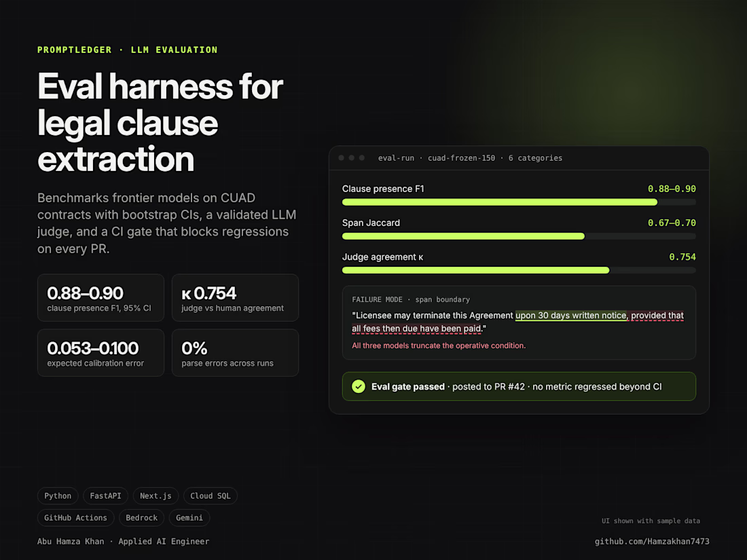Open the 0.053–0.100 calibration error card

click(101, 353)
